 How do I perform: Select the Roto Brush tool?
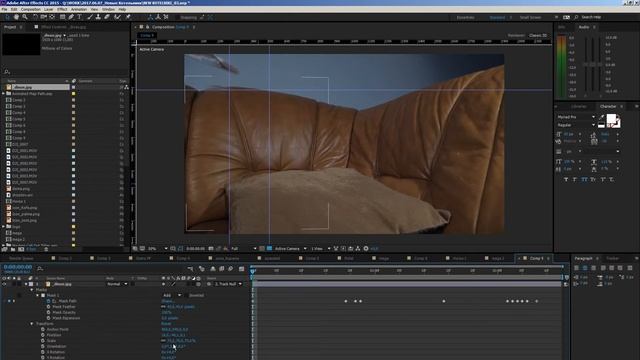tap(118, 17)
